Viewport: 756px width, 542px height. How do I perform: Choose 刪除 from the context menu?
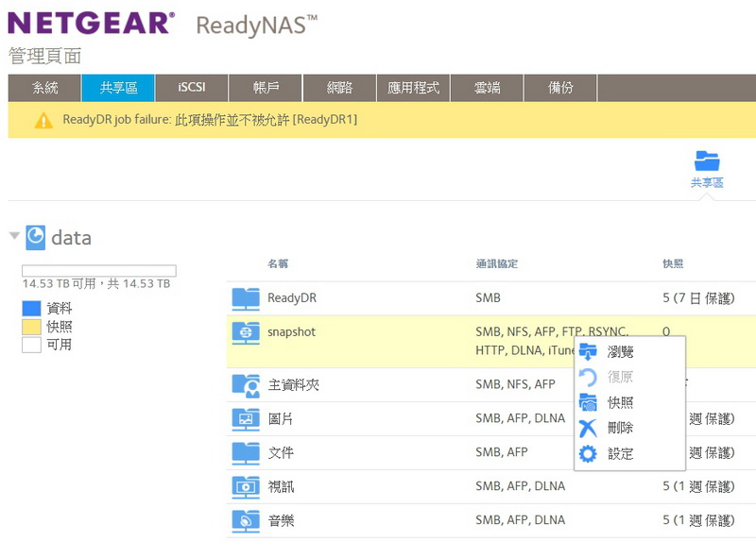coord(620,428)
